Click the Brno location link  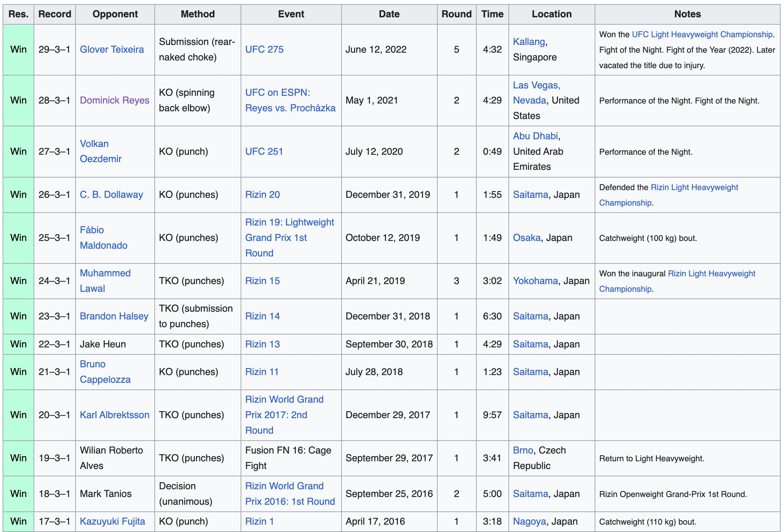click(x=523, y=450)
